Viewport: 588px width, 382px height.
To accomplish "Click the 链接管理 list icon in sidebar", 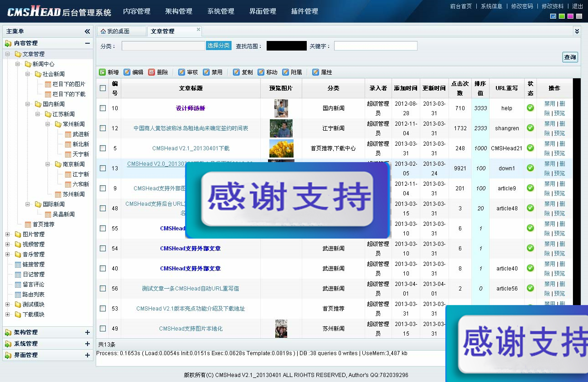I will (18, 265).
